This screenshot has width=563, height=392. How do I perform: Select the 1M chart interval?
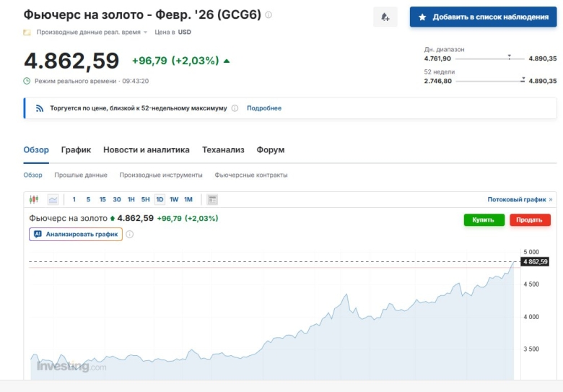(188, 199)
